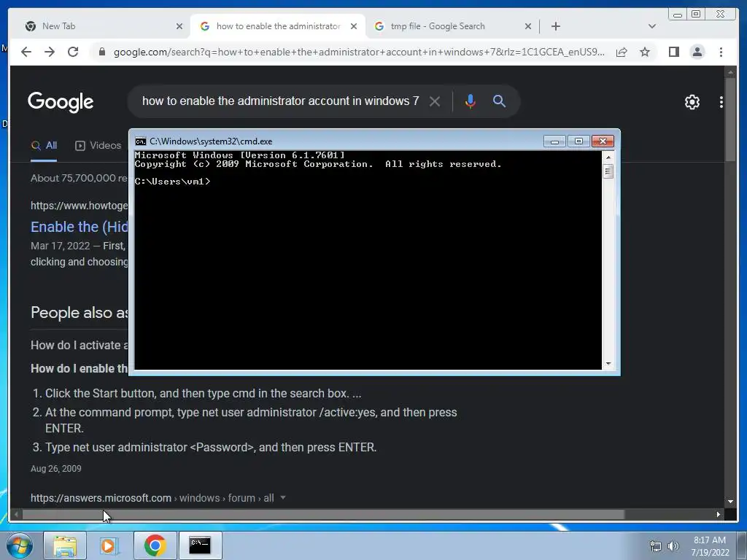Switch to Chrome taskbar button
747x560 pixels.
click(155, 545)
